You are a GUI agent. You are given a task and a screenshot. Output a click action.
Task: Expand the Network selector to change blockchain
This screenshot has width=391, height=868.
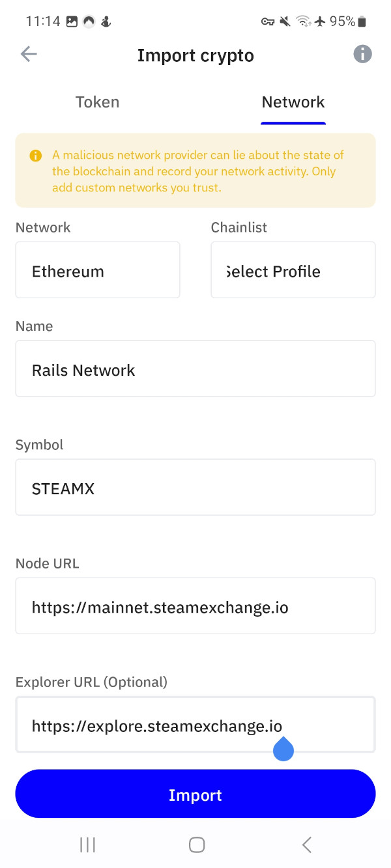tap(97, 270)
